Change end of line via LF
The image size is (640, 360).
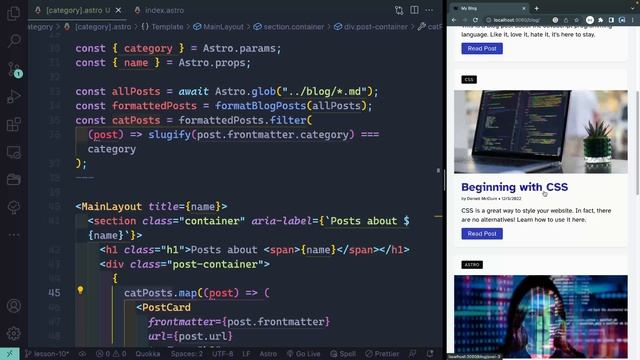point(246,353)
